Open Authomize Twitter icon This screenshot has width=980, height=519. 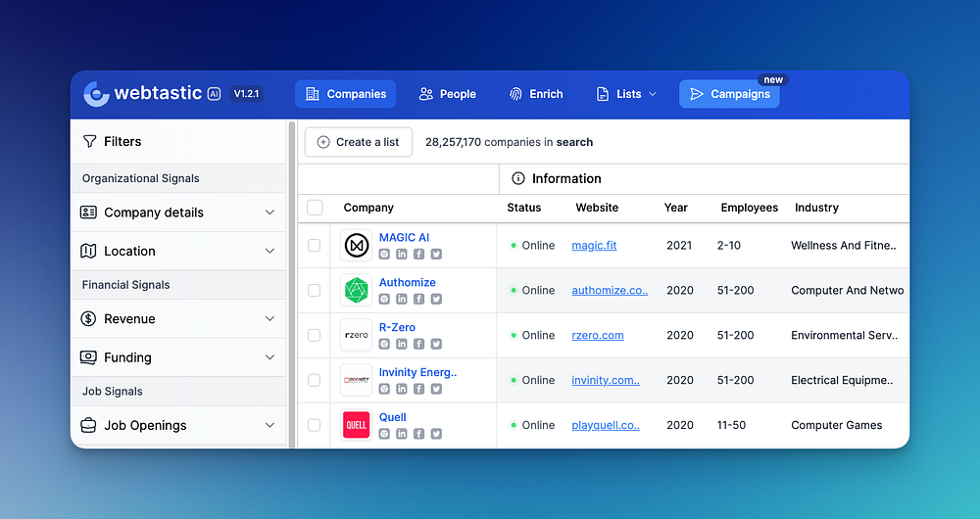click(x=436, y=299)
